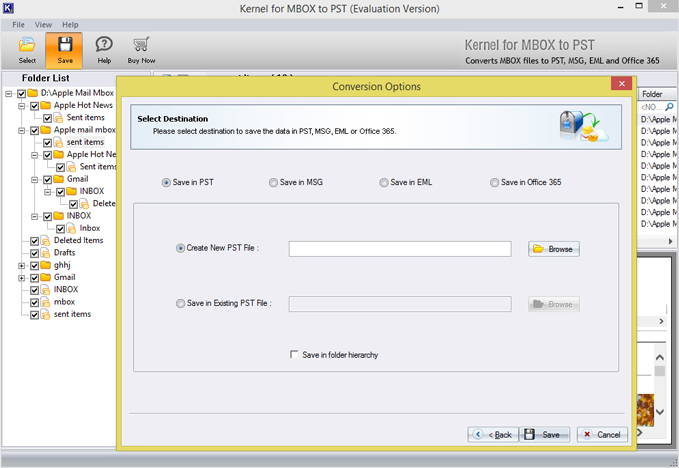This screenshot has height=468, width=679.
Task: Click the <NO... filter field in the Folder column
Action: point(651,107)
